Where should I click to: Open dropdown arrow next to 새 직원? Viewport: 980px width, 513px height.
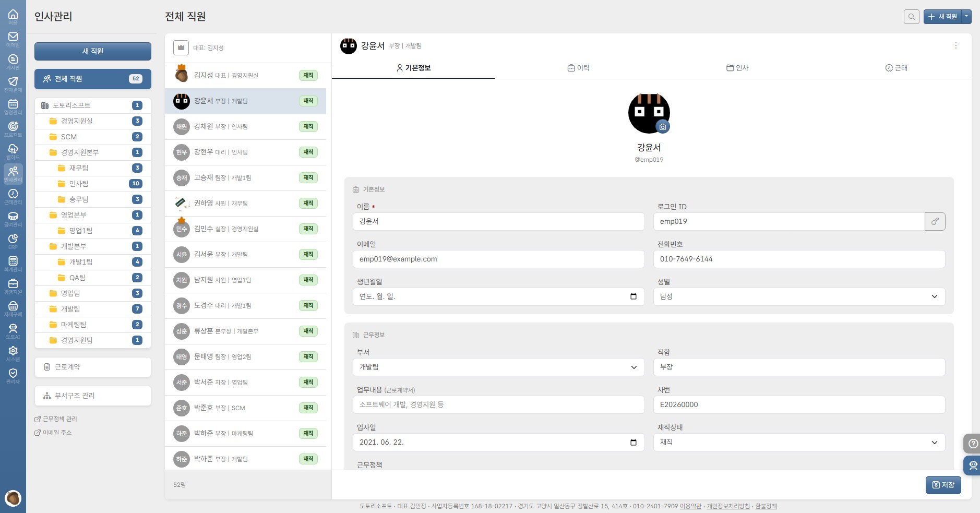point(966,17)
